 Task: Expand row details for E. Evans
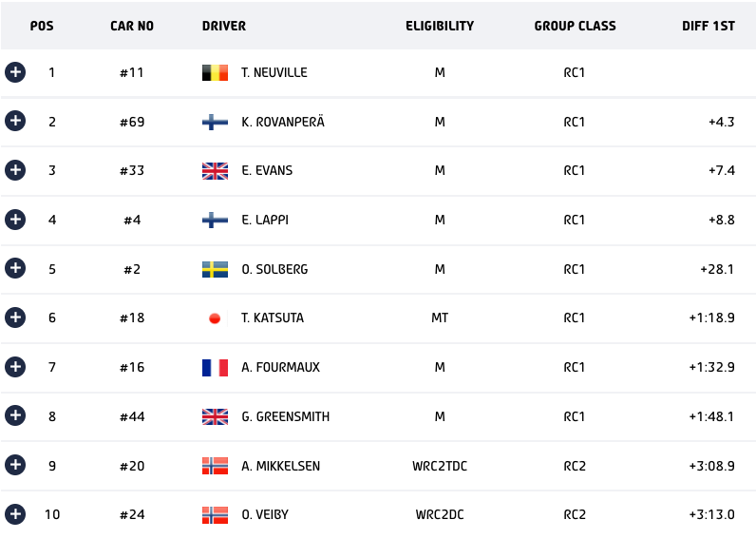[15, 170]
